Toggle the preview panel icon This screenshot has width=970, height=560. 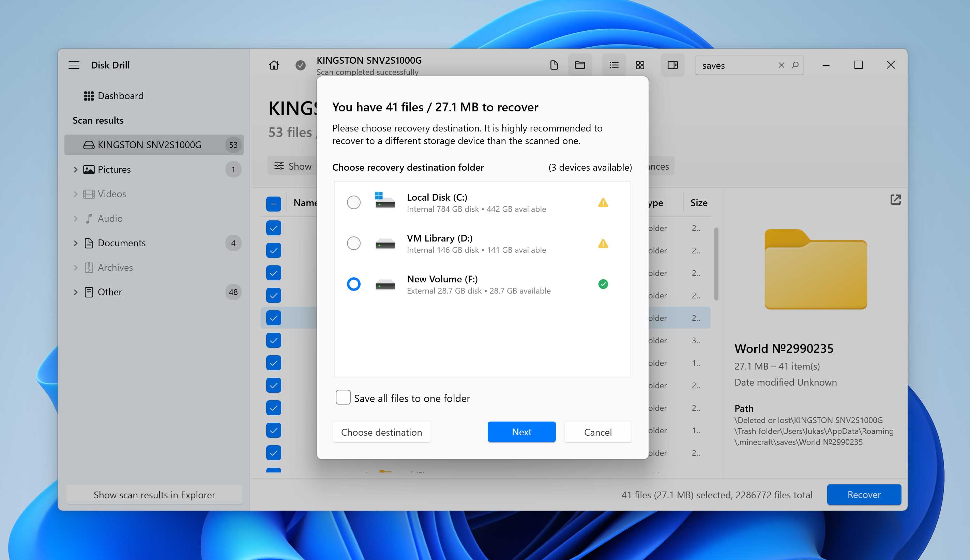tap(672, 65)
